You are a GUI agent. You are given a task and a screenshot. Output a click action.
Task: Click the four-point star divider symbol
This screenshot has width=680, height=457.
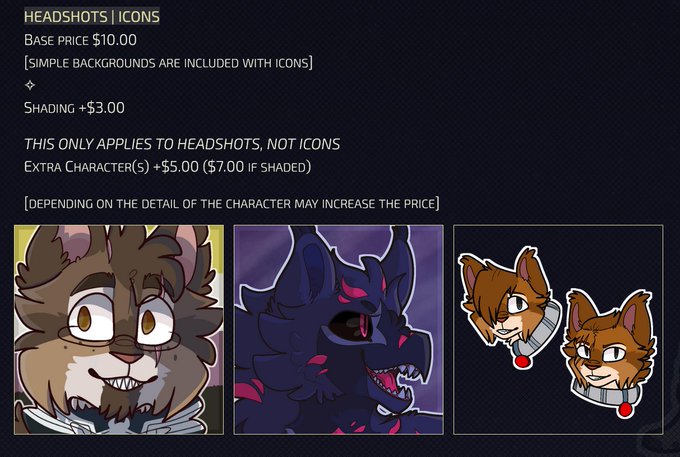click(30, 85)
